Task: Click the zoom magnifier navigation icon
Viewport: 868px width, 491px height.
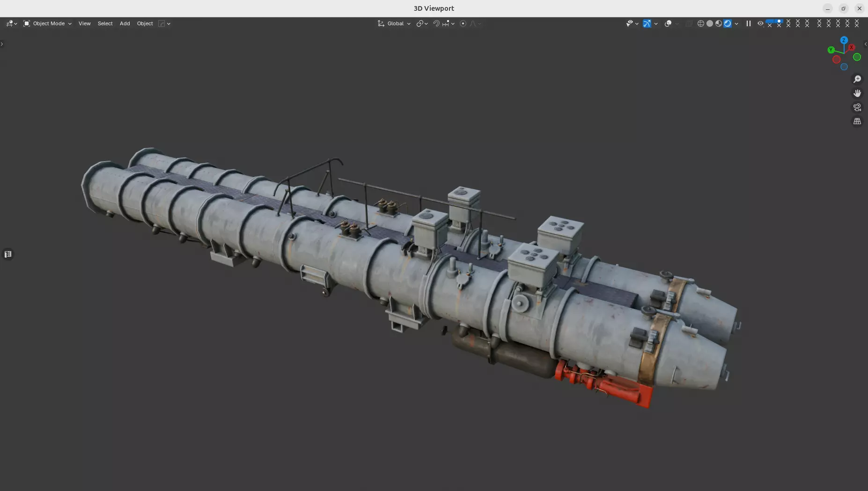Action: tap(857, 79)
